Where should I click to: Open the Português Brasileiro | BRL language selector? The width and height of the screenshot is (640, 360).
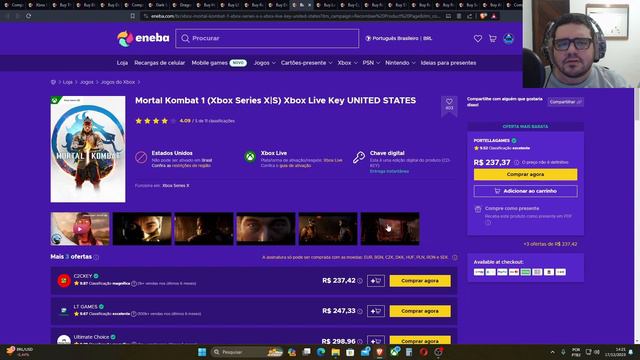398,38
